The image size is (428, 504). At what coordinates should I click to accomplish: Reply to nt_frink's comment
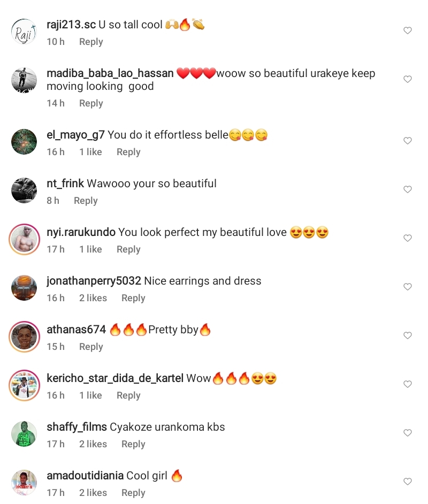pyautogui.click(x=86, y=201)
